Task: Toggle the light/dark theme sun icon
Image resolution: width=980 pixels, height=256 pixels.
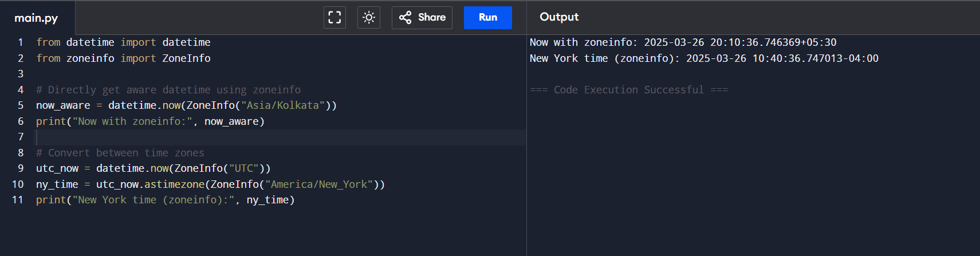Action: [x=369, y=17]
